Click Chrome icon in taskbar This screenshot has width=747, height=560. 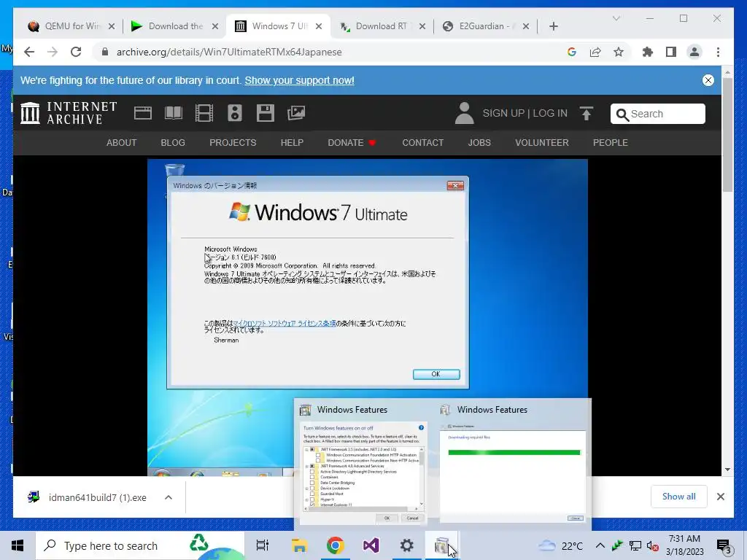point(335,545)
